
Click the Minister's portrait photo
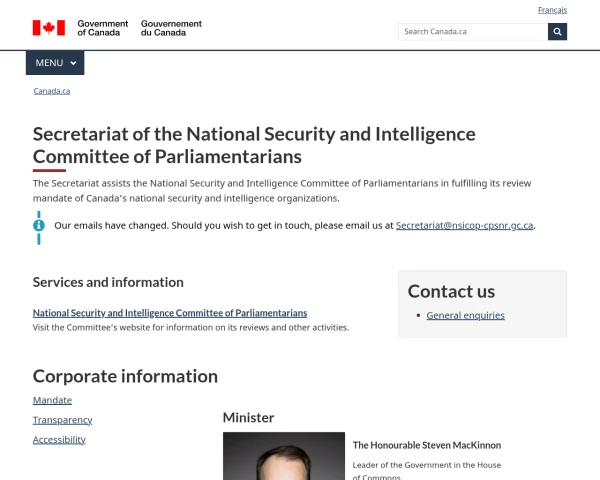pos(283,457)
